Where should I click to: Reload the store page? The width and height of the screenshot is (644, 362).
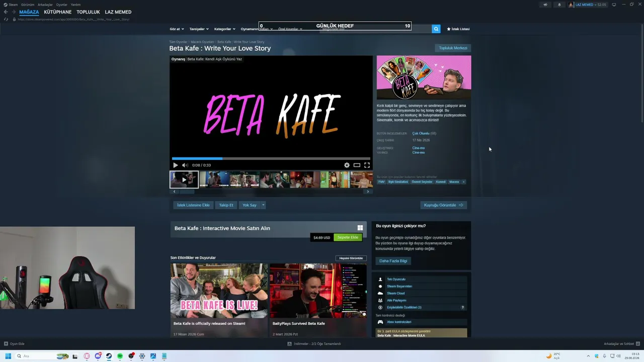click(6, 19)
